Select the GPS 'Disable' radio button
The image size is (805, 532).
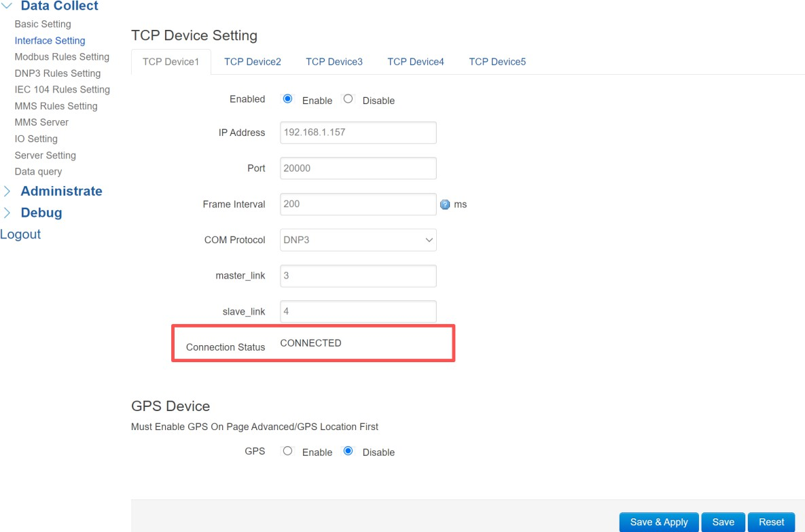(x=348, y=451)
